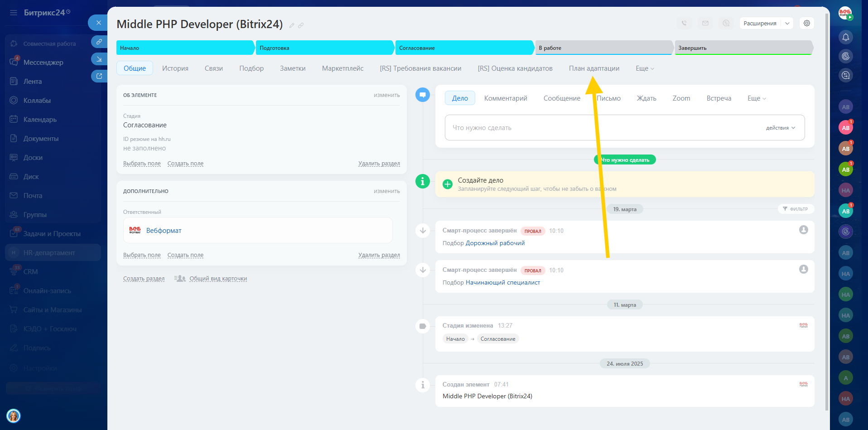Screen dimensions: 868x430
Task: Click the envelope email icon in header
Action: click(x=705, y=23)
